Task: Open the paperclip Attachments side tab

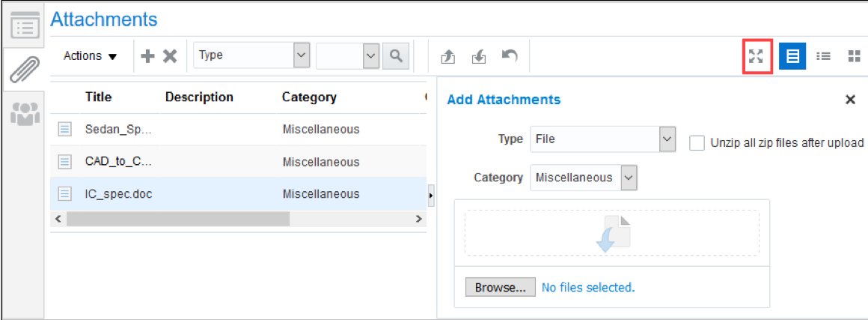Action: click(24, 70)
